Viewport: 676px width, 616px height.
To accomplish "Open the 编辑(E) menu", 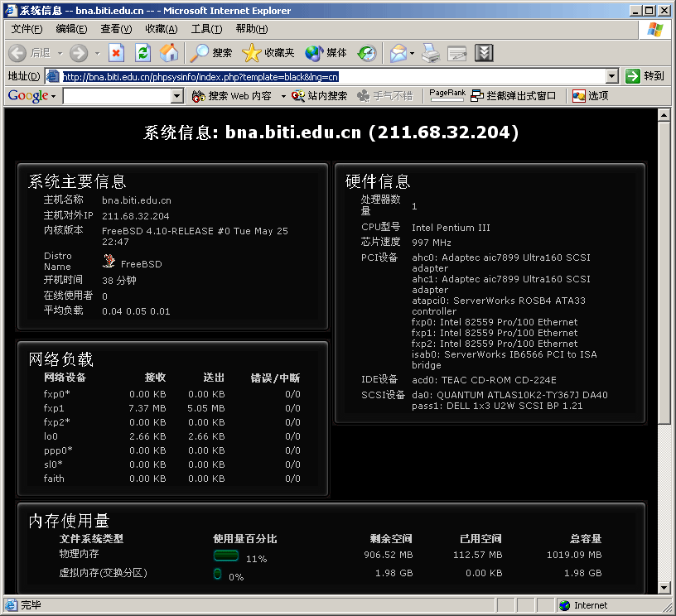I will coord(71,29).
